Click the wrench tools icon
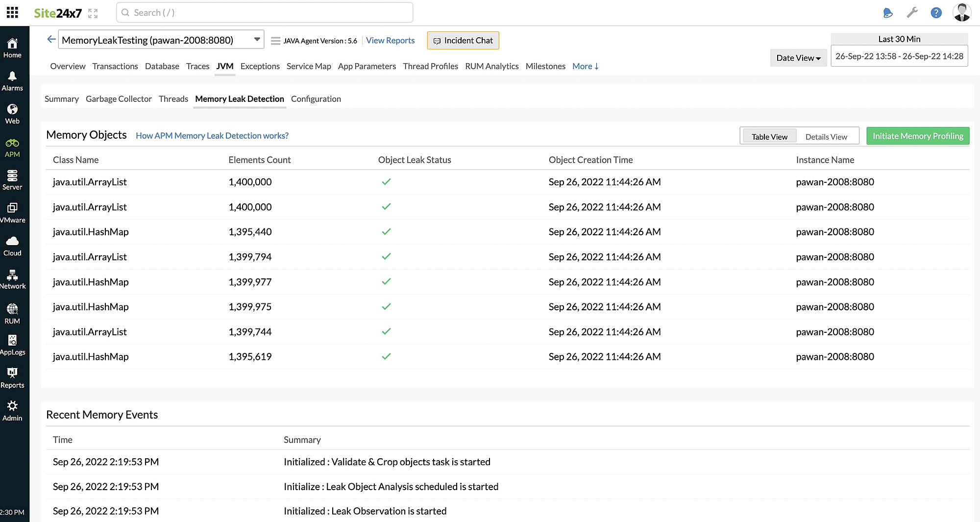This screenshot has height=522, width=980. coord(912,13)
